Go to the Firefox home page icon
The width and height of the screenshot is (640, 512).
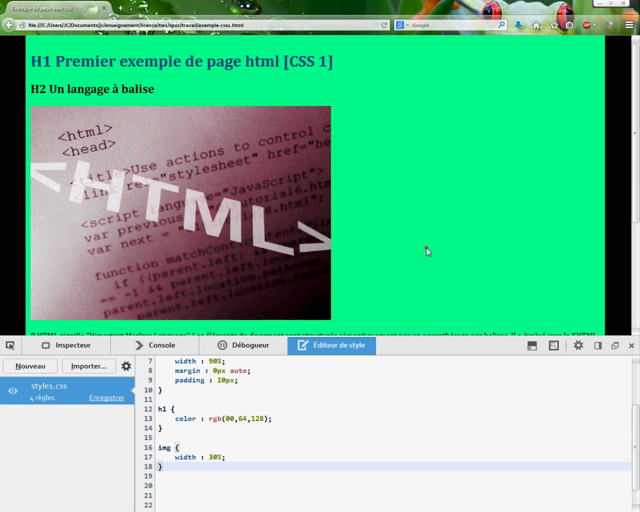point(536,24)
